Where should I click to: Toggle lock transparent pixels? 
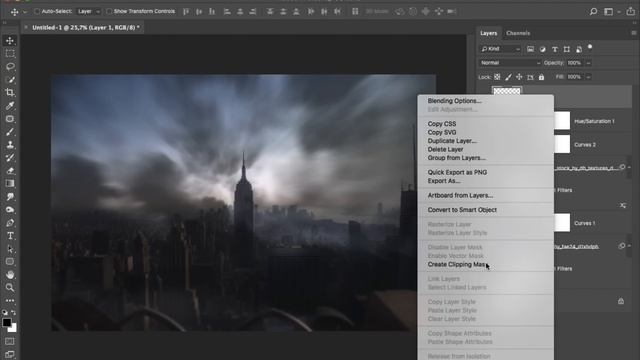pyautogui.click(x=497, y=77)
